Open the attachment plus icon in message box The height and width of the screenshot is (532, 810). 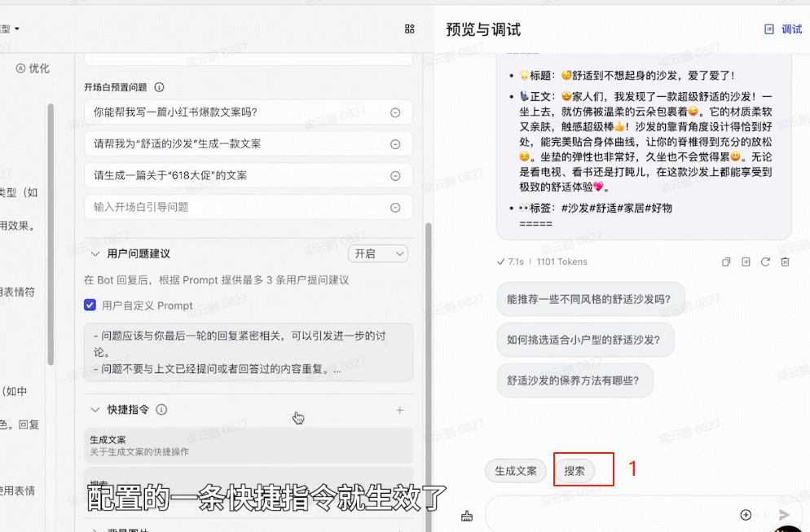[x=746, y=515]
